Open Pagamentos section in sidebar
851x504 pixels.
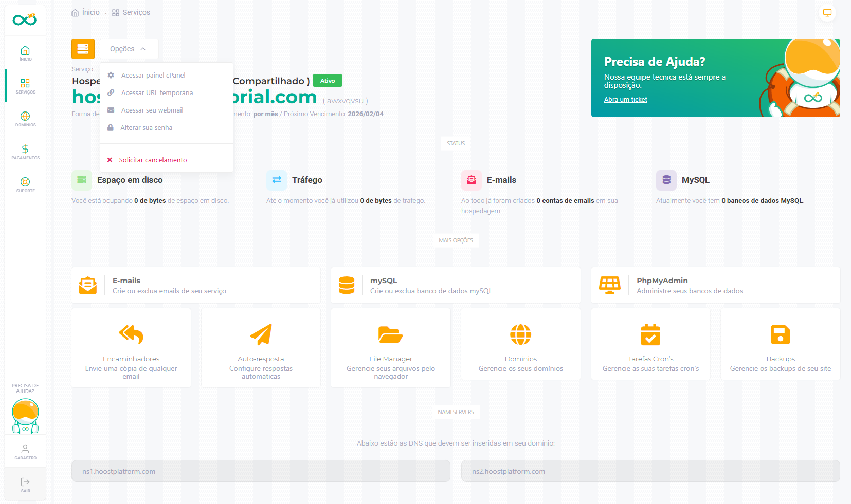click(25, 152)
